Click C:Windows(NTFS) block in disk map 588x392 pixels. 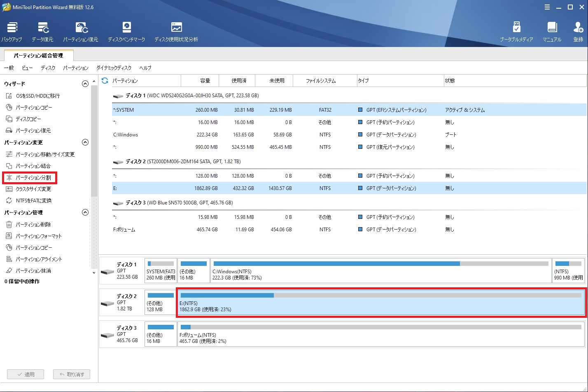tap(381, 271)
